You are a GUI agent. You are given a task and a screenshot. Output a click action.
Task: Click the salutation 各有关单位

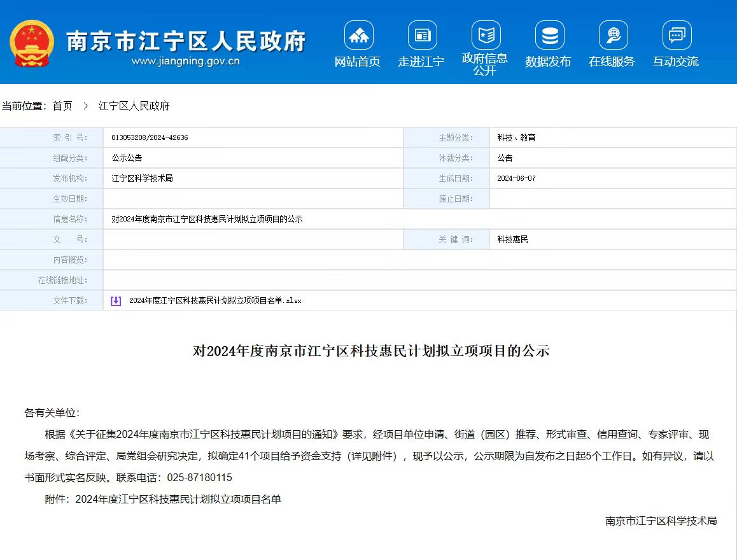52,413
